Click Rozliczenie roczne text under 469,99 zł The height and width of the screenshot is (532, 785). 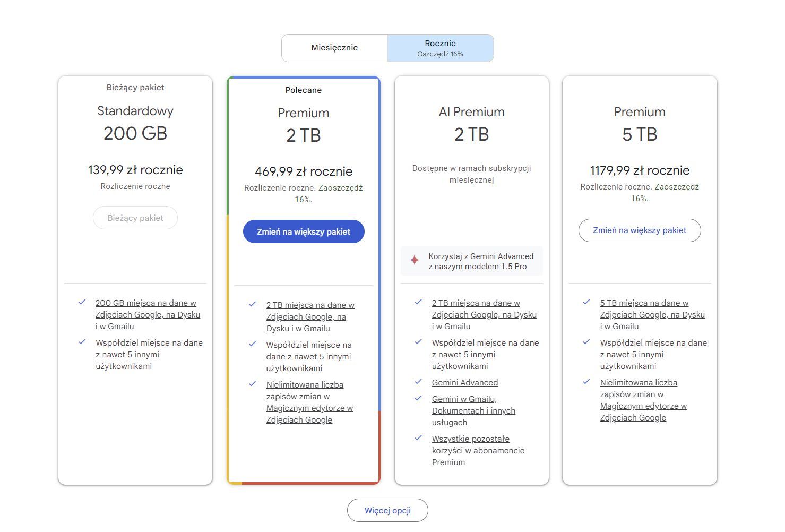click(x=304, y=194)
